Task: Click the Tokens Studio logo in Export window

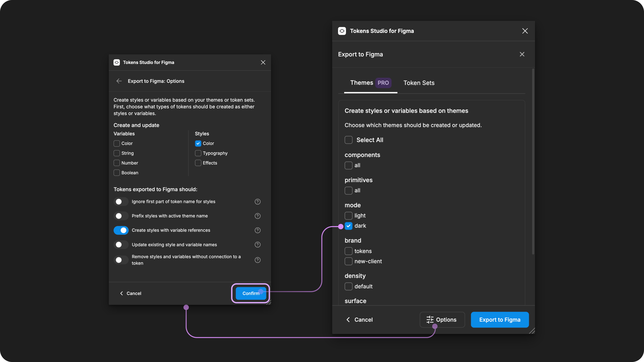Action: pos(342,31)
